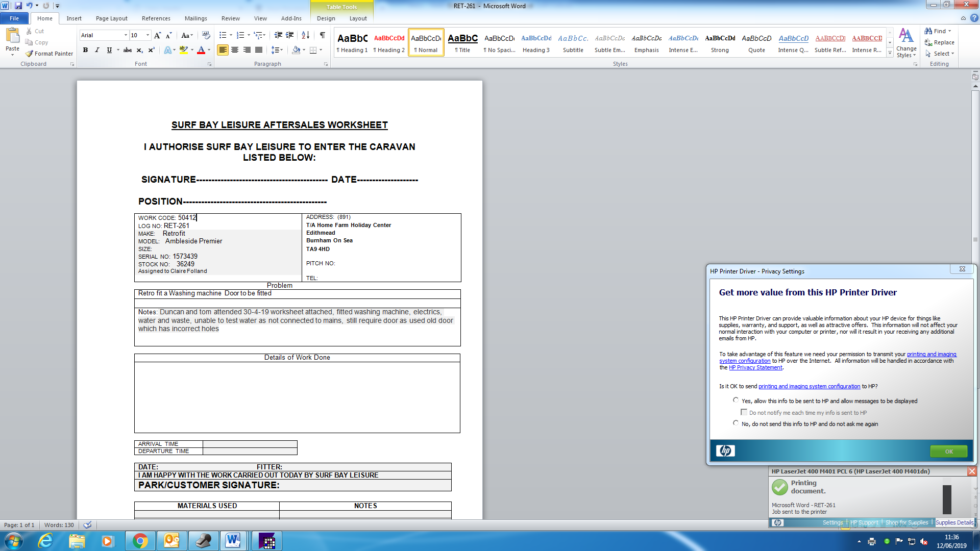Viewport: 980px width, 551px height.
Task: Click the yellow text highlight color button
Action: [183, 50]
